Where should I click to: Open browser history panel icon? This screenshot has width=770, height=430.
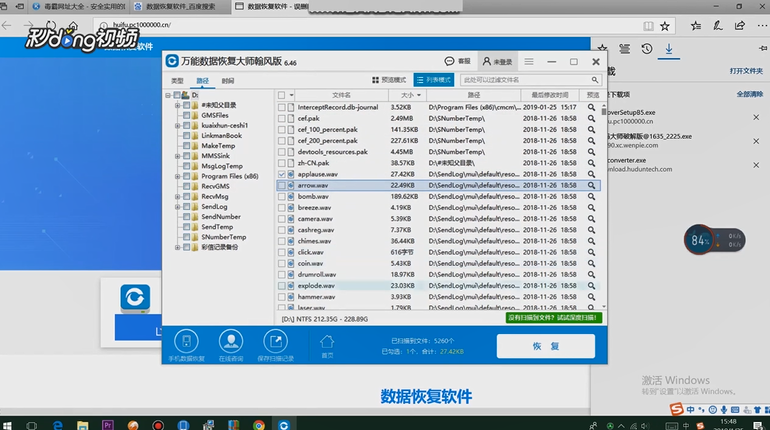coord(647,49)
